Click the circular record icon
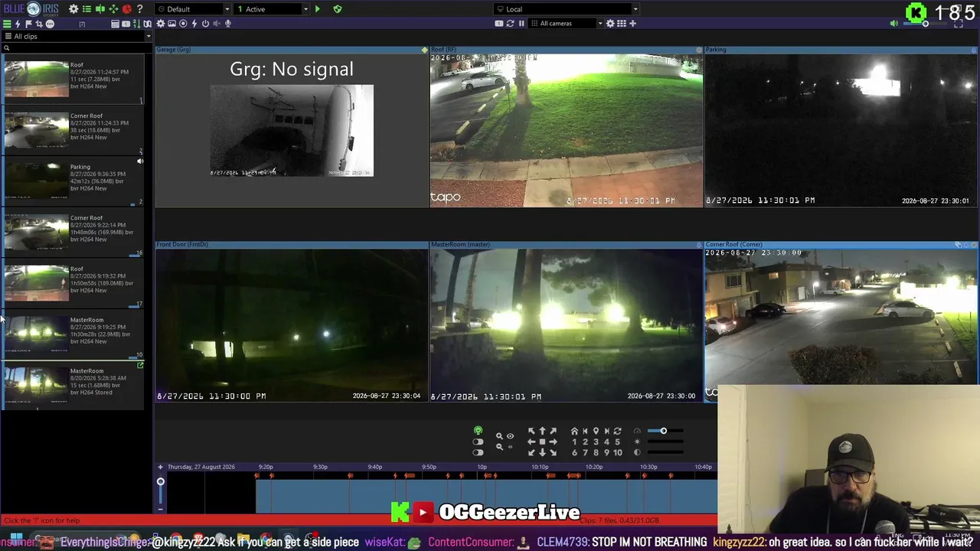980x551 pixels. (x=183, y=24)
